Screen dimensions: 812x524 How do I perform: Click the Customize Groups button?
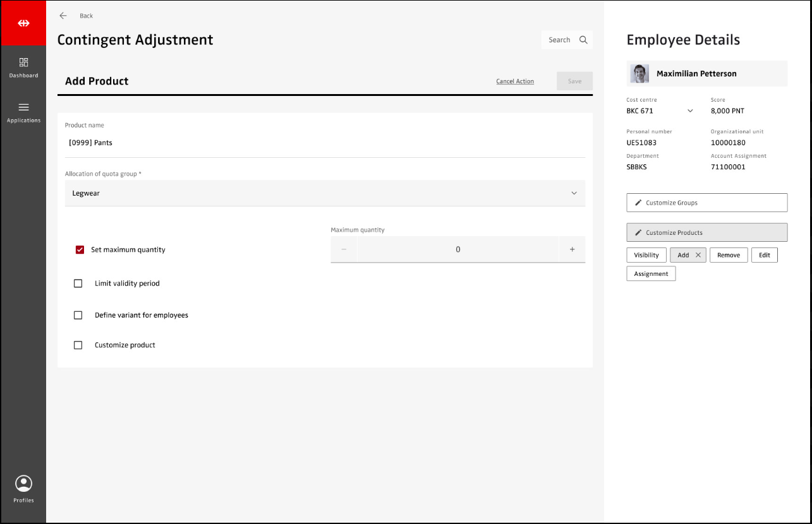coord(706,203)
